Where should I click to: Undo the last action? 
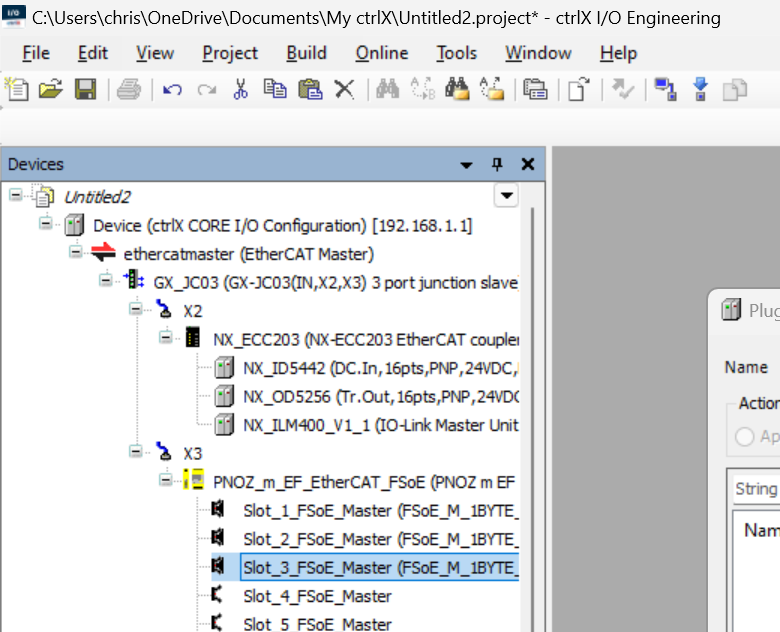click(x=172, y=90)
